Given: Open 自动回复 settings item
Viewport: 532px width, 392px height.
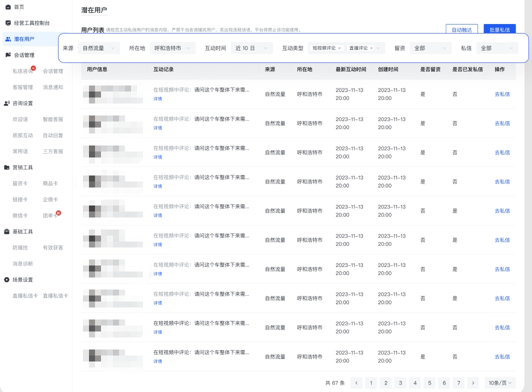Looking at the screenshot, I should click(53, 135).
